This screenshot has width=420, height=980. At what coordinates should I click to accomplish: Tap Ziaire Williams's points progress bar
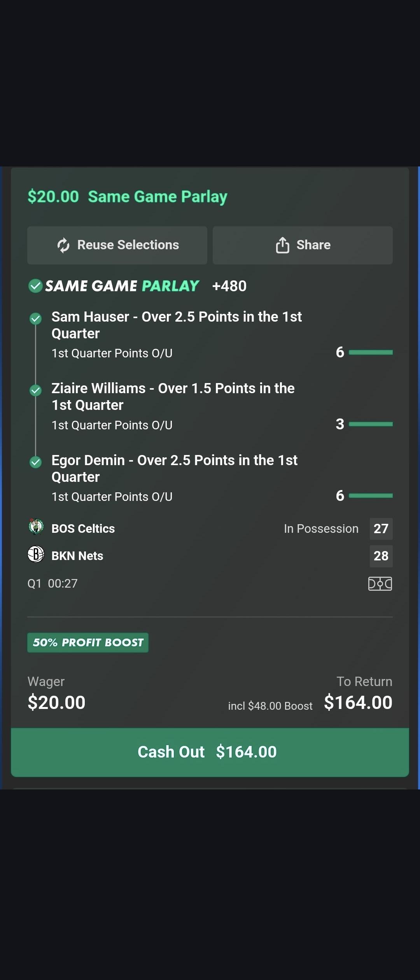tap(371, 424)
